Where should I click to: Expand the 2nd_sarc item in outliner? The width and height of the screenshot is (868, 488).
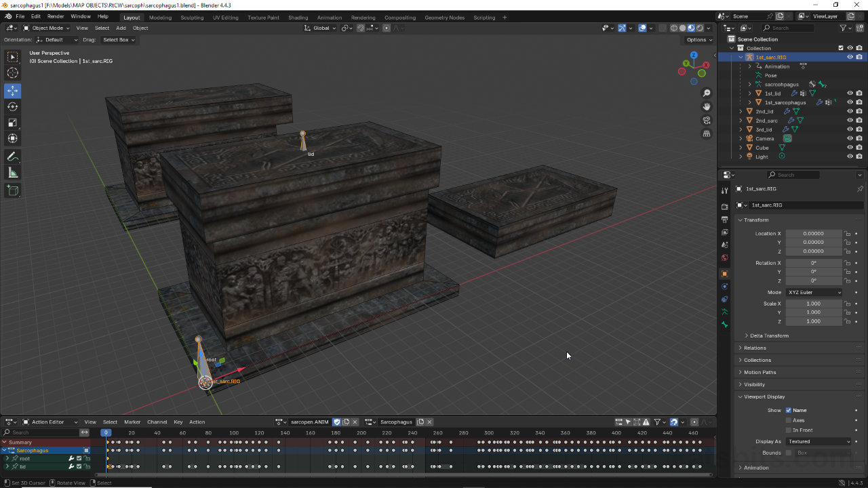pyautogui.click(x=741, y=120)
